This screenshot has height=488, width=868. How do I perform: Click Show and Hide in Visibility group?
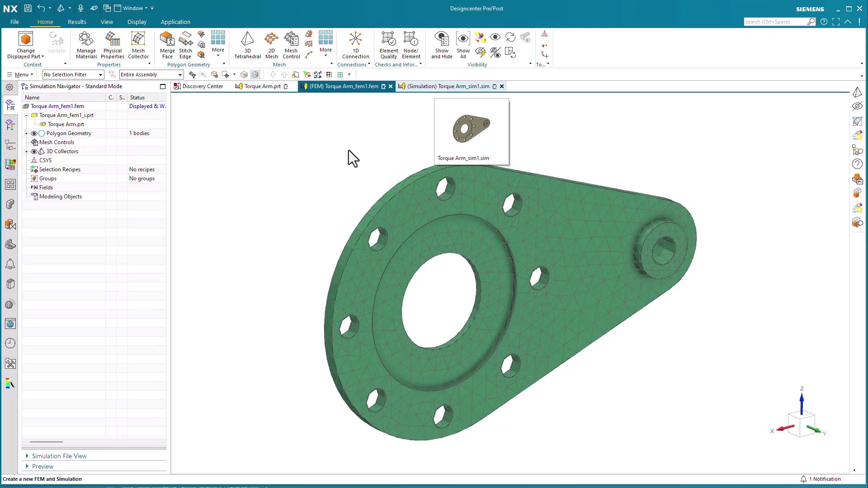click(442, 45)
